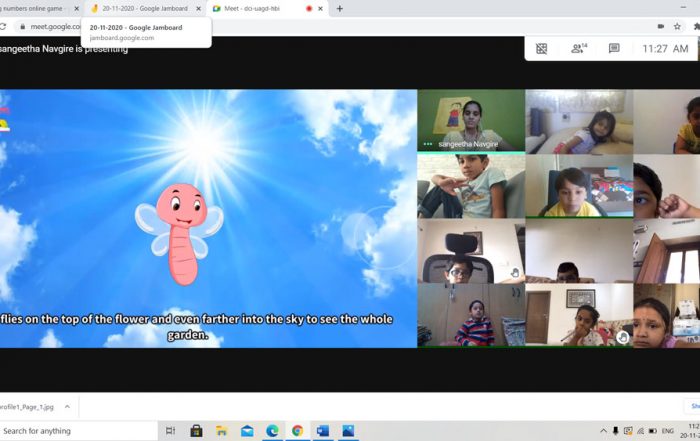This screenshot has height=441, width=700.
Task: Open File Explorer from the taskbar
Action: [x=221, y=431]
